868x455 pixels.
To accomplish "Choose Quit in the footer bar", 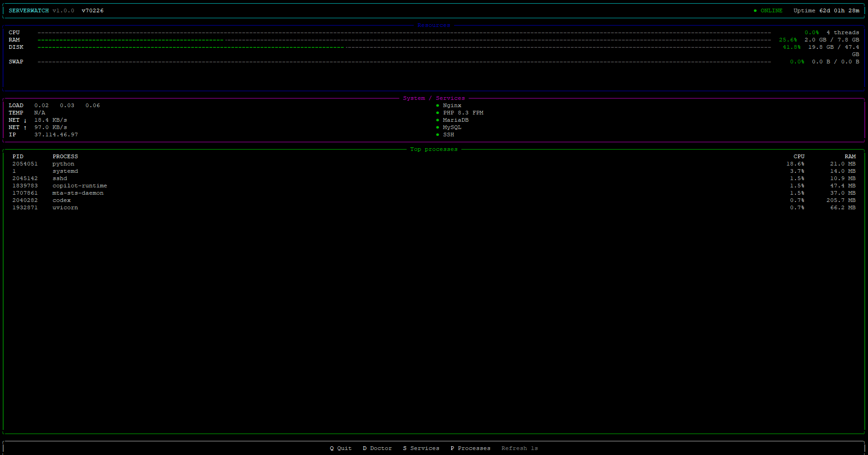I will pyautogui.click(x=341, y=448).
